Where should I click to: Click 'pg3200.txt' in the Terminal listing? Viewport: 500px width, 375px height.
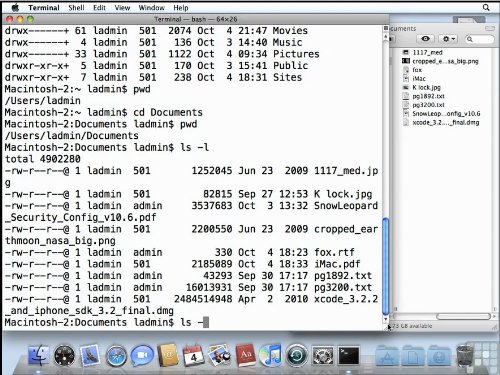pos(343,287)
